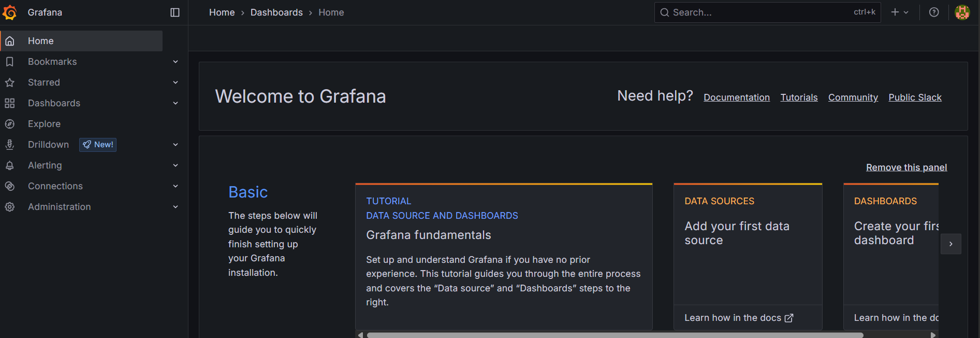The width and height of the screenshot is (980, 338).
Task: Open Starred in the sidebar menu
Action: [x=44, y=82]
